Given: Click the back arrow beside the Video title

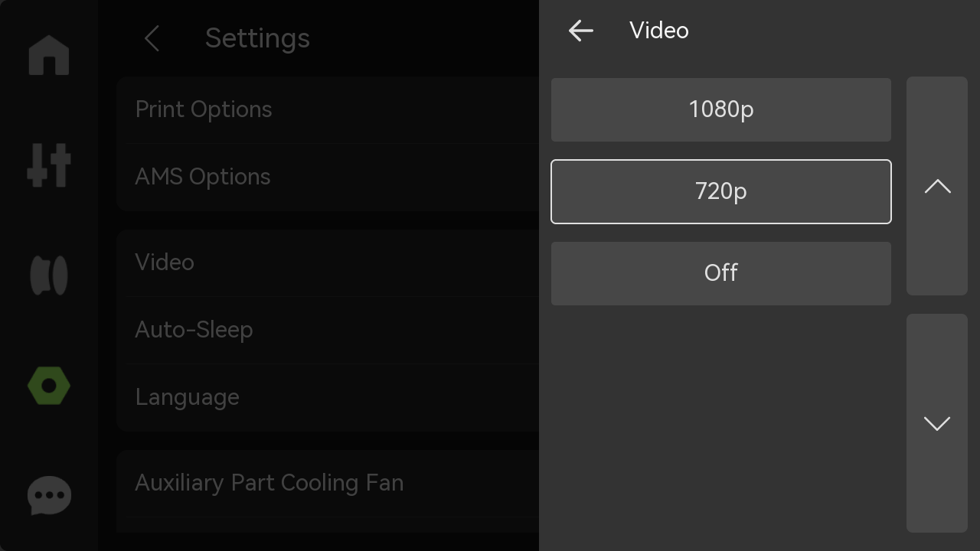Looking at the screenshot, I should coord(581,31).
